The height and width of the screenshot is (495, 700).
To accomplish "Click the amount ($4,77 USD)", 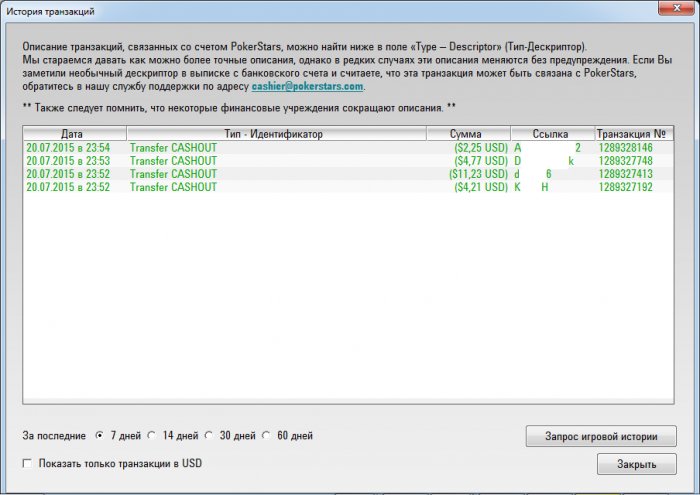I will pos(481,161).
